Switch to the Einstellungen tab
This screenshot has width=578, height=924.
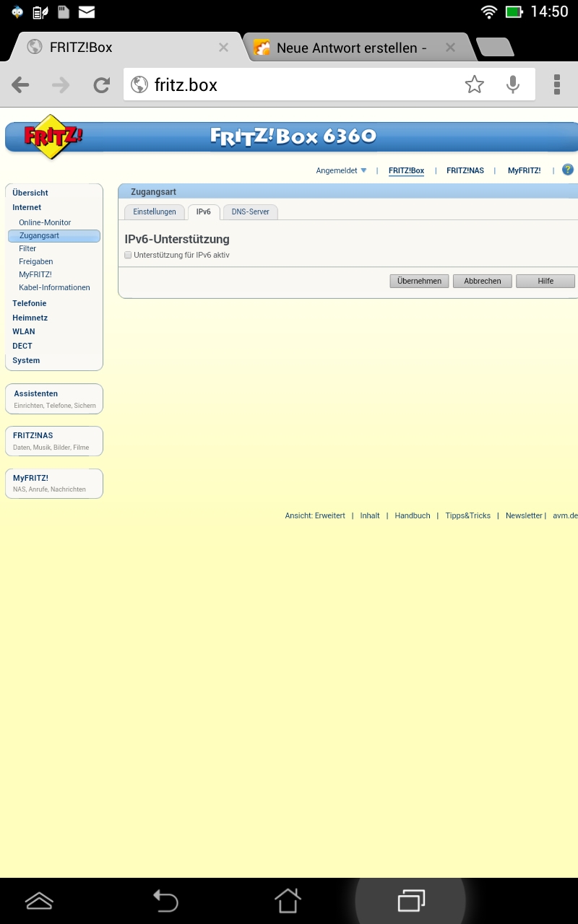(155, 212)
